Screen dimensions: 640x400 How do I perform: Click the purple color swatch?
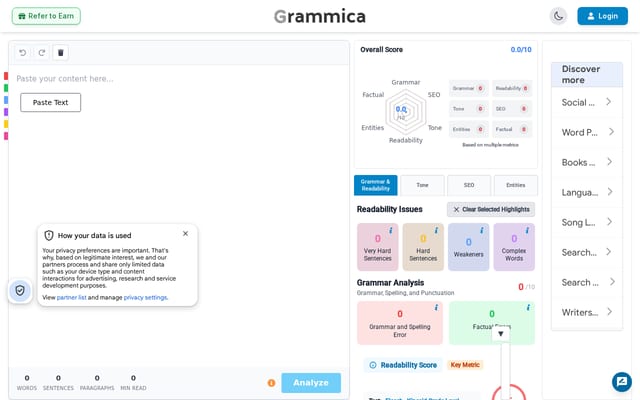pyautogui.click(x=6, y=112)
